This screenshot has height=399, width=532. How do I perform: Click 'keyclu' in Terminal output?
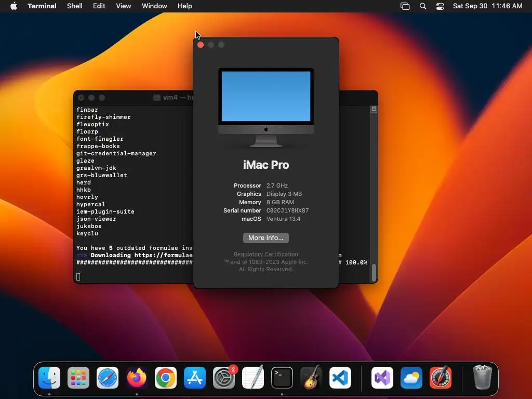click(x=87, y=233)
